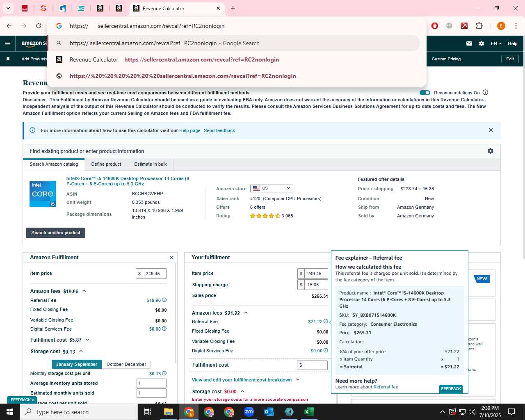525x420 pixels.
Task: Open the tab search dropdown arrow
Action: (8, 8)
